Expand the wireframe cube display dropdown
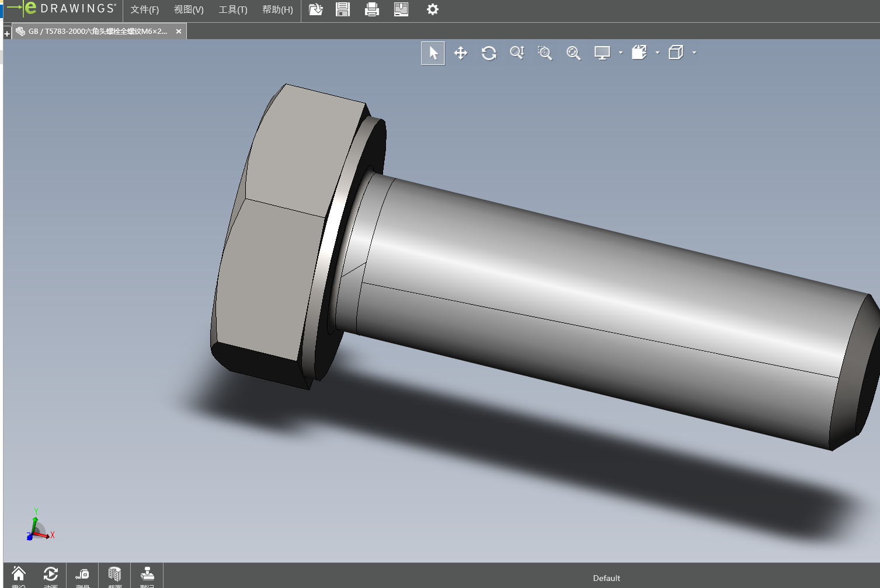Image resolution: width=880 pixels, height=588 pixels. (x=694, y=53)
